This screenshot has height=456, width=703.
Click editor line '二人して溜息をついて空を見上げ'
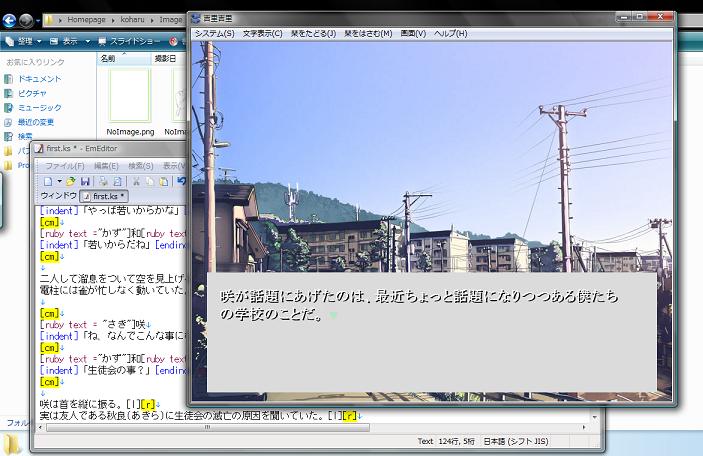point(113,279)
